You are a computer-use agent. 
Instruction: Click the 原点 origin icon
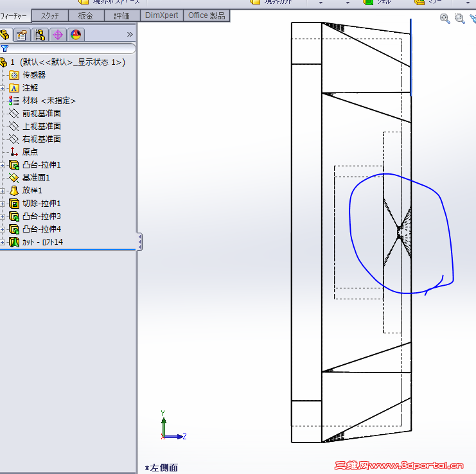point(14,152)
